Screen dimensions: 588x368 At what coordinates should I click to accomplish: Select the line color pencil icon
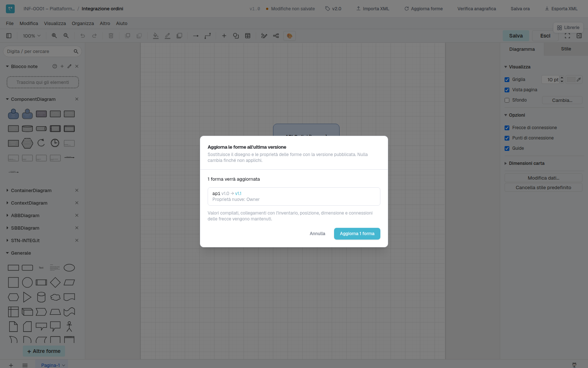coord(168,36)
